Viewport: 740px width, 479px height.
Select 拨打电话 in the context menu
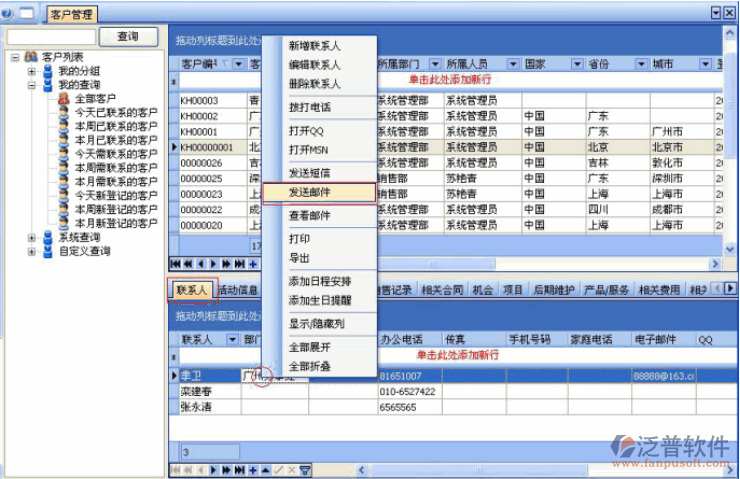click(310, 107)
